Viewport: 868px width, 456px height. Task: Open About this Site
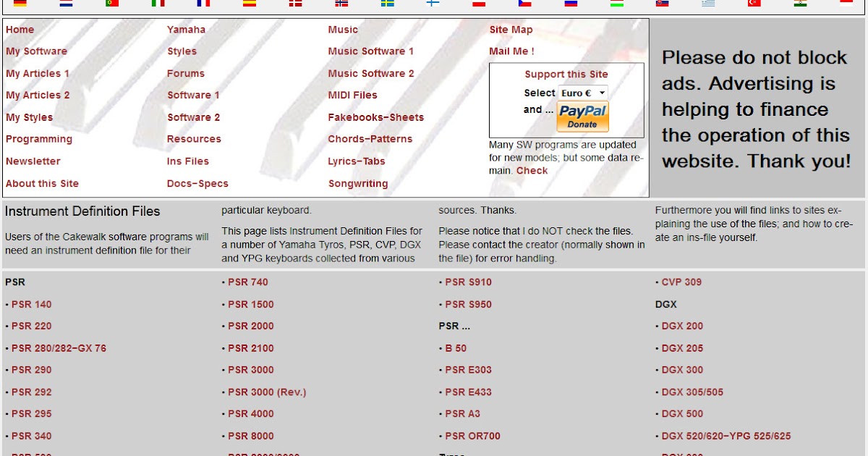point(42,183)
